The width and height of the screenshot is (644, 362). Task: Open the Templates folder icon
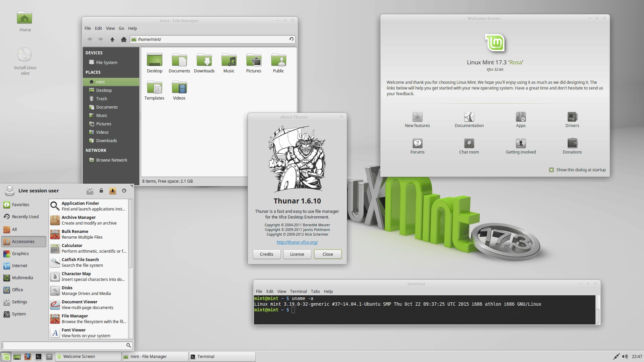(x=155, y=90)
